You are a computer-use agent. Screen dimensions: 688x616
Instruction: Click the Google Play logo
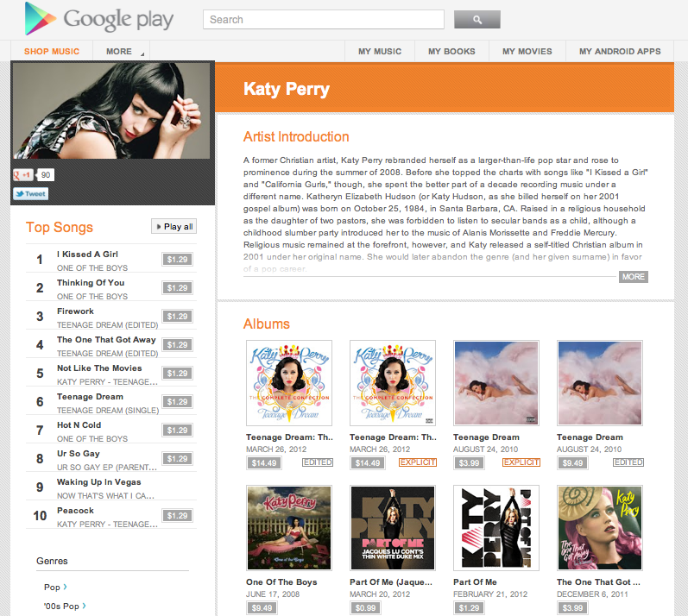(x=99, y=18)
